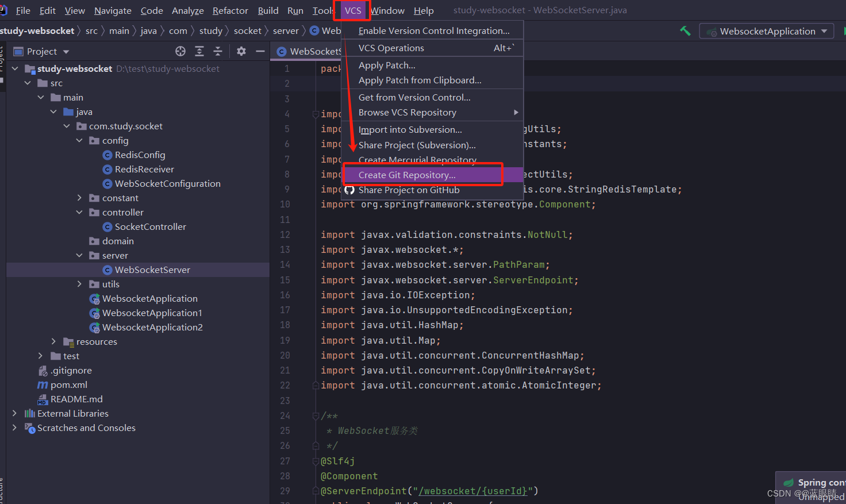Choose Import into Subversion...
This screenshot has height=504, width=846.
click(x=432, y=130)
